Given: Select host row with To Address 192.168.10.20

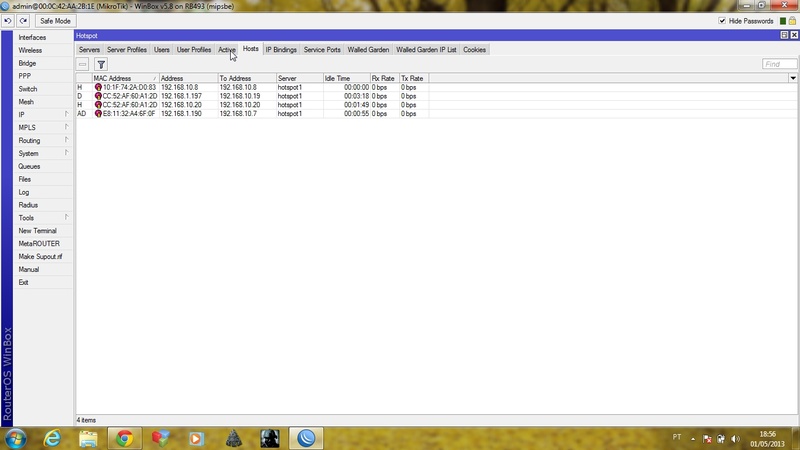Looking at the screenshot, I should [437, 105].
